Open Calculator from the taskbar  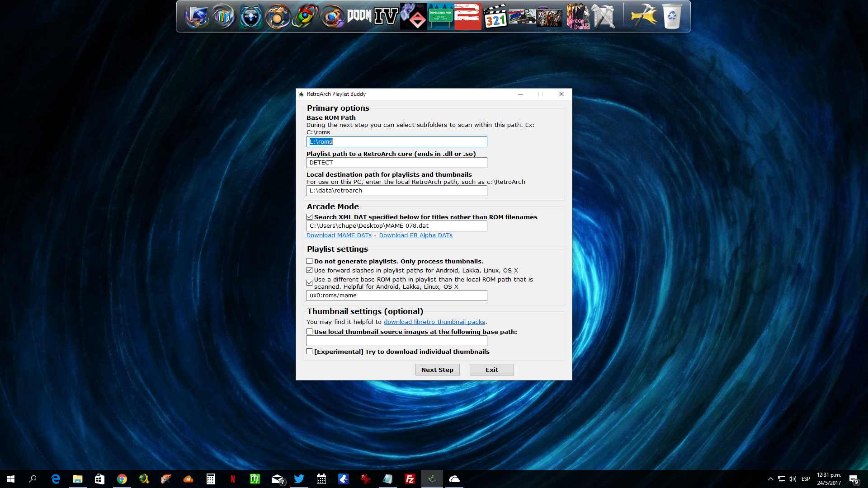tap(210, 479)
